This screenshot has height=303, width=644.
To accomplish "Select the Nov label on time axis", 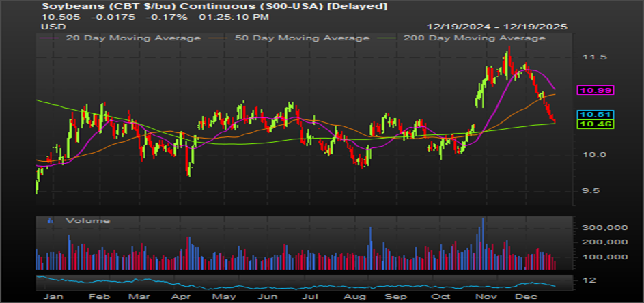I will [486, 298].
